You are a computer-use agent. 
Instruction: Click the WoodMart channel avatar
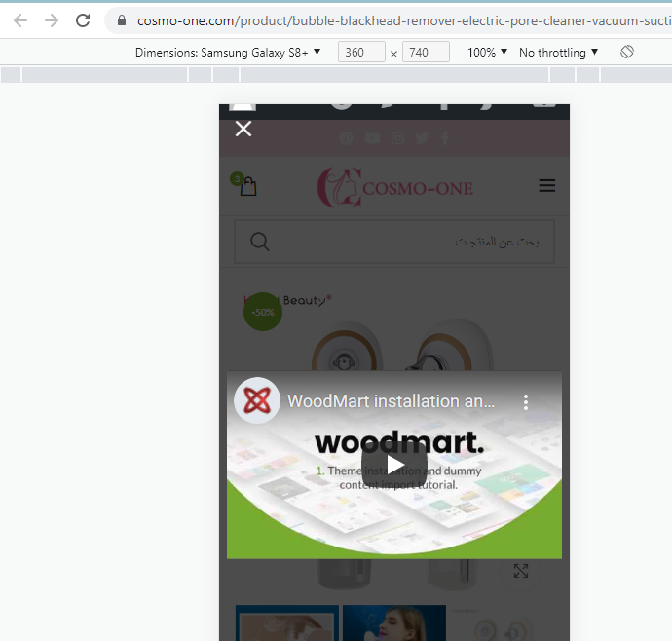[x=257, y=400]
